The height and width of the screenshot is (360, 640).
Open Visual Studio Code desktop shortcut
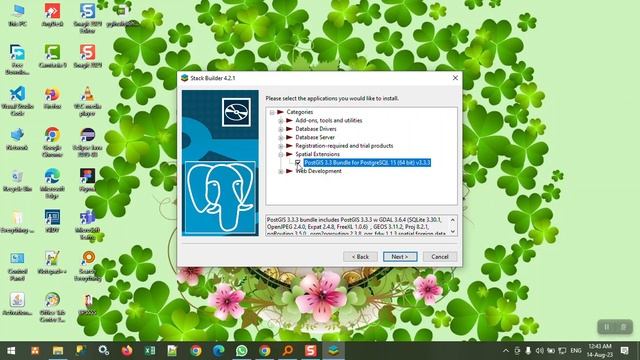point(17,101)
